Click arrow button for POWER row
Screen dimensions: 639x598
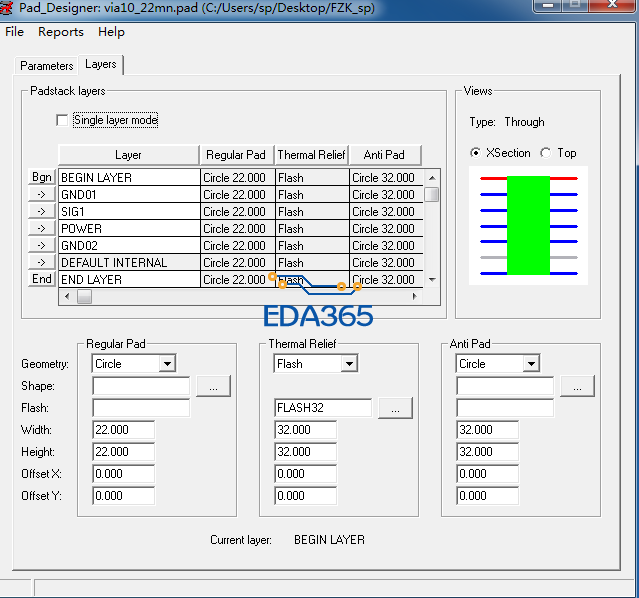42,228
